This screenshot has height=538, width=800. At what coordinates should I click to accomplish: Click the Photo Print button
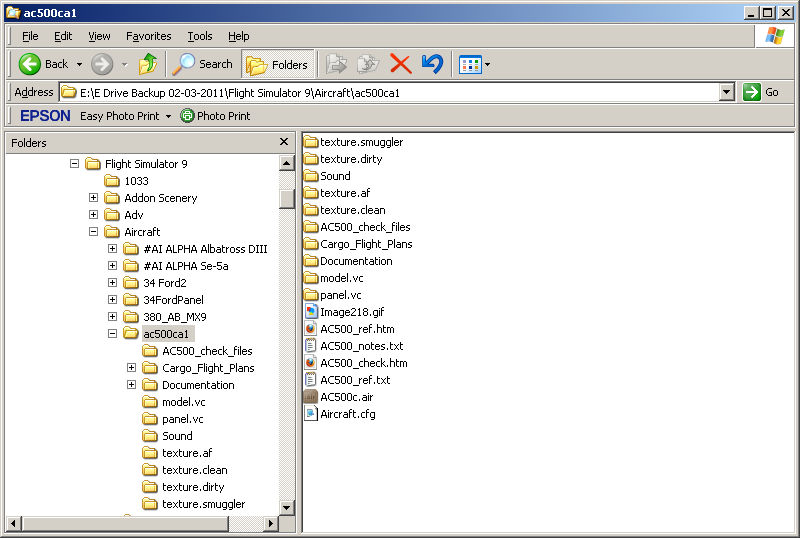point(215,116)
